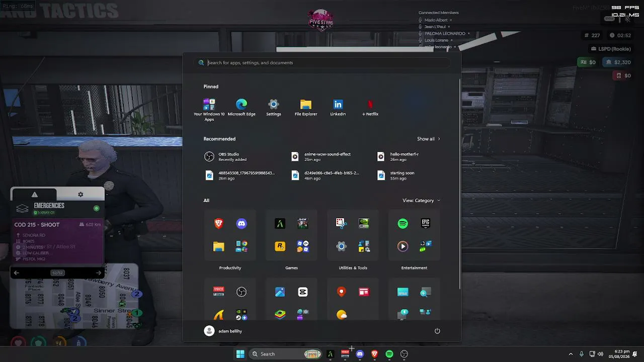The height and width of the screenshot is (362, 644).
Task: Click Start menu search apps field
Action: (x=322, y=63)
